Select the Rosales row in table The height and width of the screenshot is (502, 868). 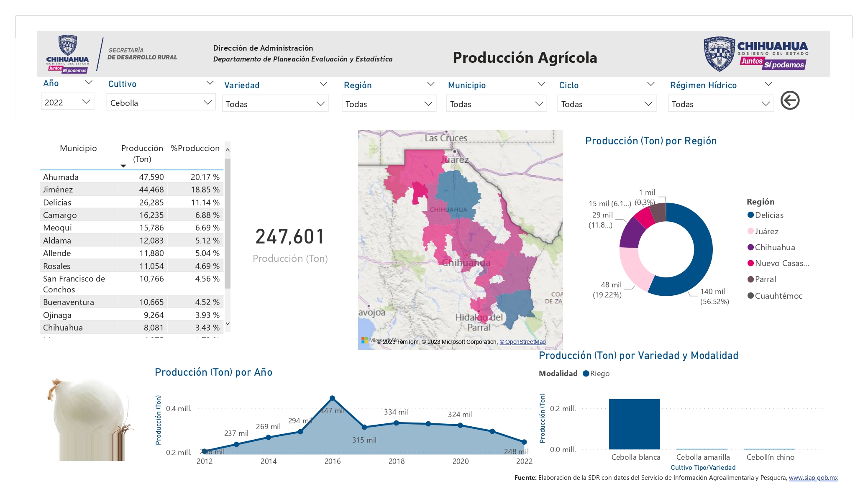[132, 266]
